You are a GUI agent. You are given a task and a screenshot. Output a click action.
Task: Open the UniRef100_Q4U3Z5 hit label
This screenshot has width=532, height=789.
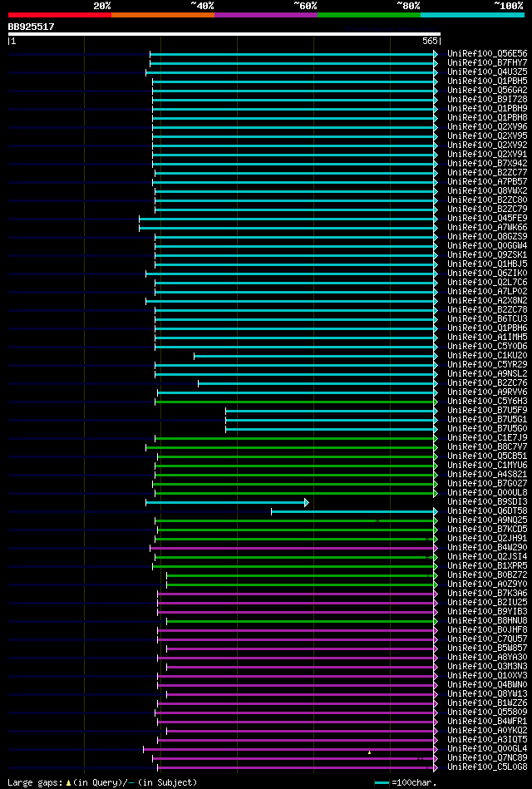pos(488,72)
